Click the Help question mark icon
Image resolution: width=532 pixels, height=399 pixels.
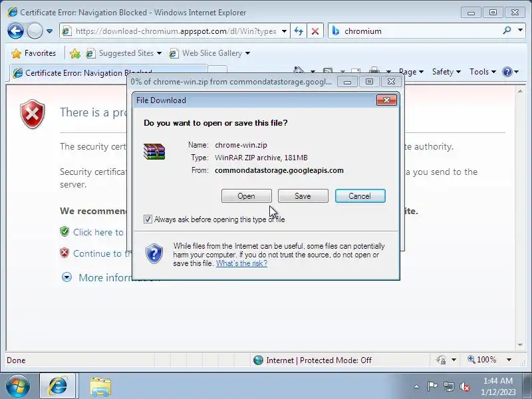click(x=507, y=72)
